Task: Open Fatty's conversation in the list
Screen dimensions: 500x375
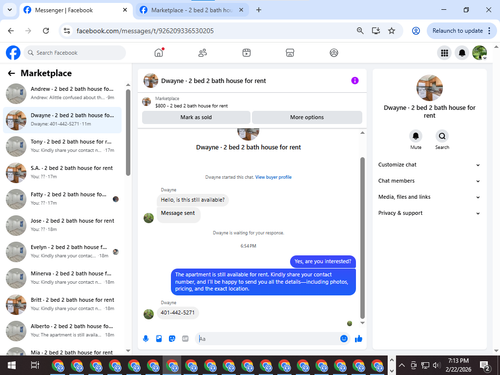Action: coord(62,199)
